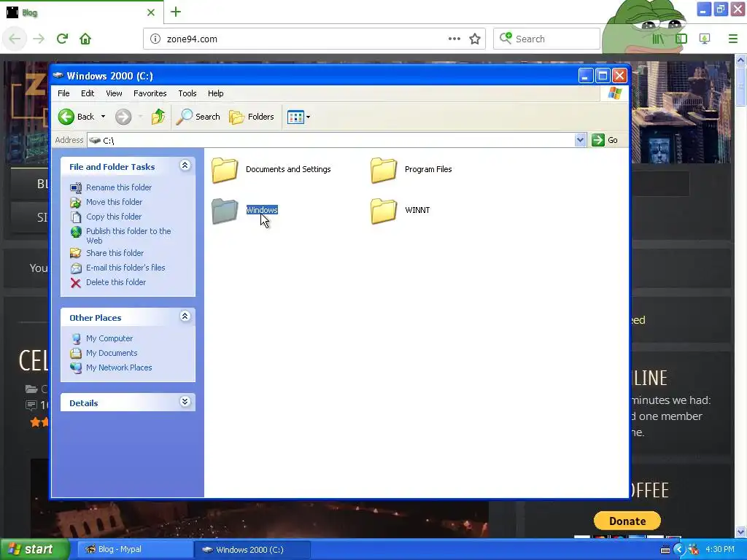Collapse the Other Places panel

[x=185, y=316]
